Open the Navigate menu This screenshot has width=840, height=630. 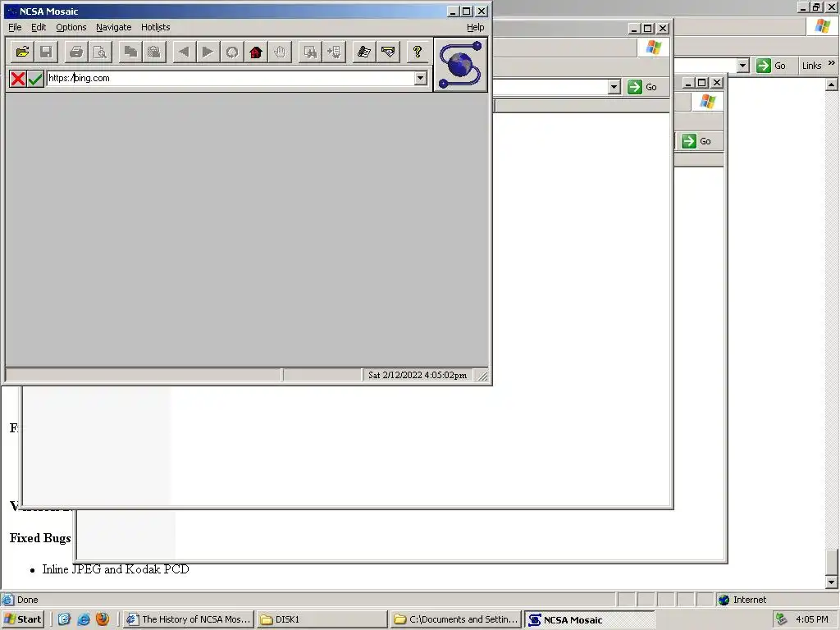[113, 27]
